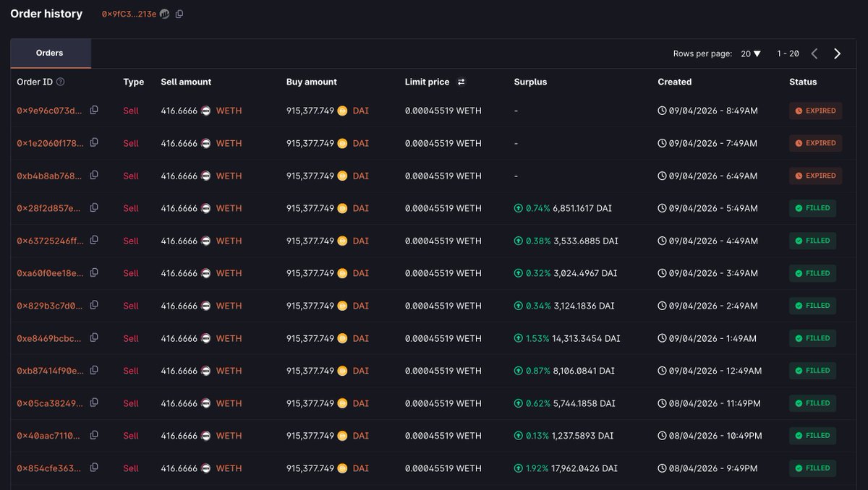Click the Status column header
This screenshot has height=490, width=868.
point(803,82)
